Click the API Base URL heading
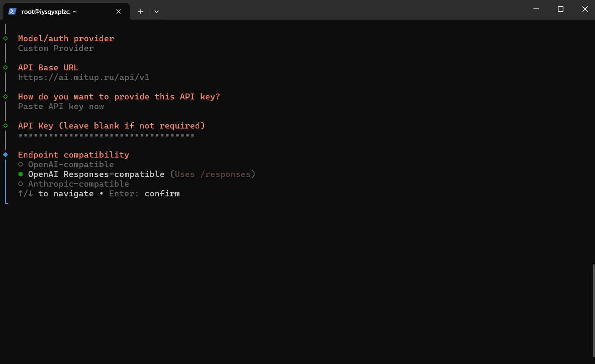 coord(48,67)
